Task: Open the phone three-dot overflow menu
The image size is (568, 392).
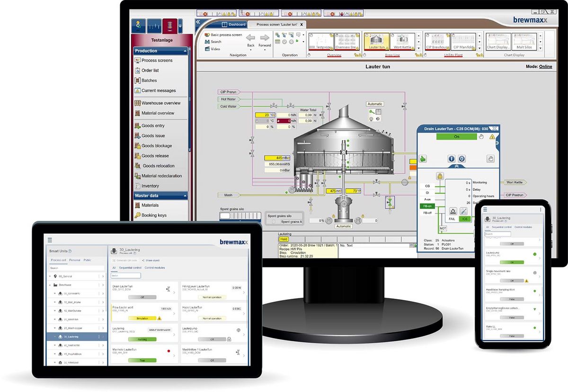Action: (541, 209)
